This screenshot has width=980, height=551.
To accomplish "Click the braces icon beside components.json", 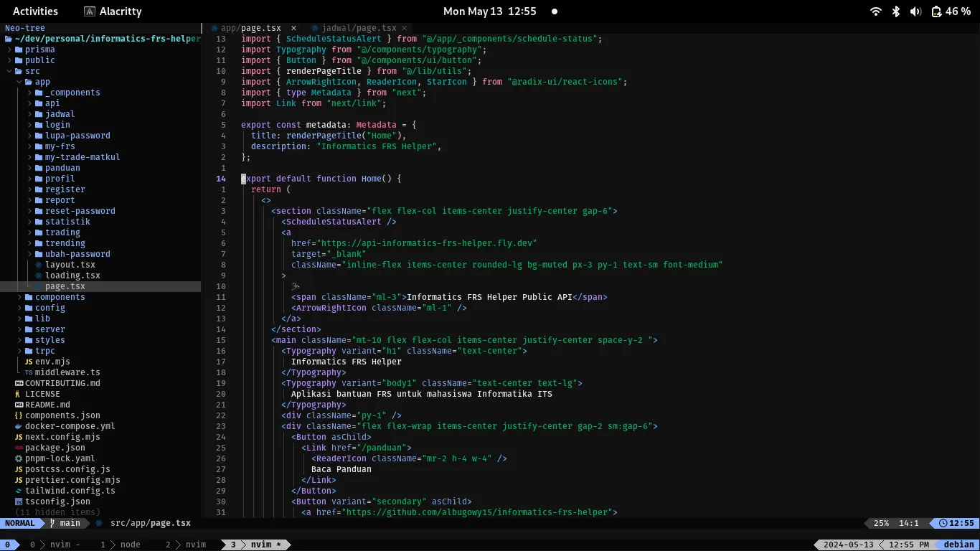I will click(19, 415).
